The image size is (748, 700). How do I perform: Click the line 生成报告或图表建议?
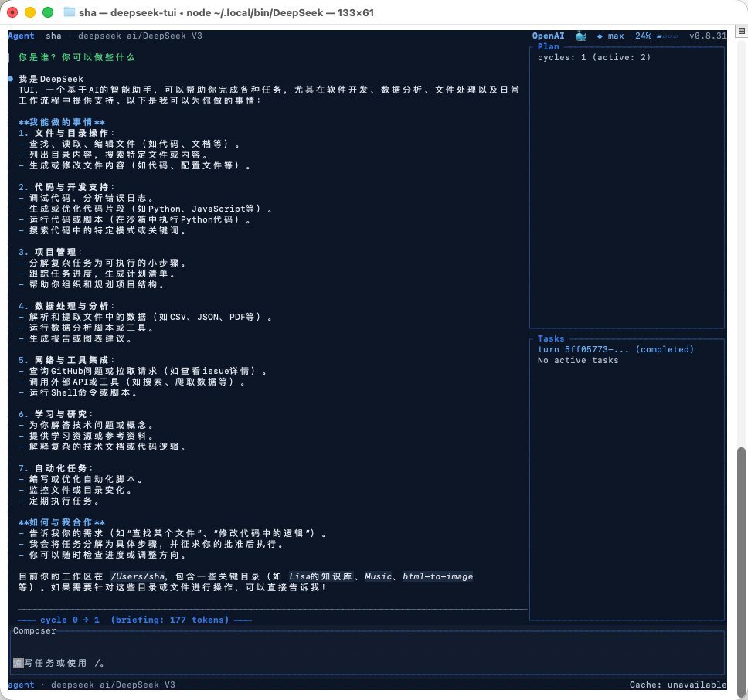tap(76, 338)
